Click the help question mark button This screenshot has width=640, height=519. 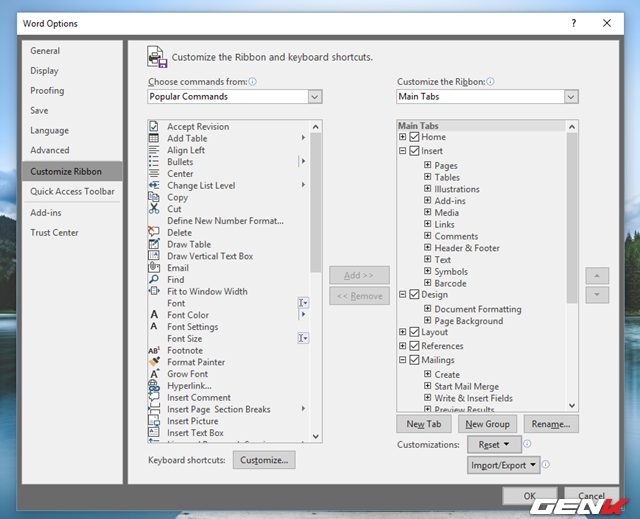point(573,23)
